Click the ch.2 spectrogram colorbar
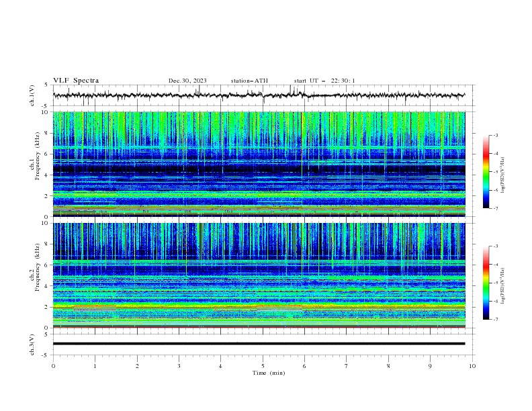532x411 pixels. 486,283
